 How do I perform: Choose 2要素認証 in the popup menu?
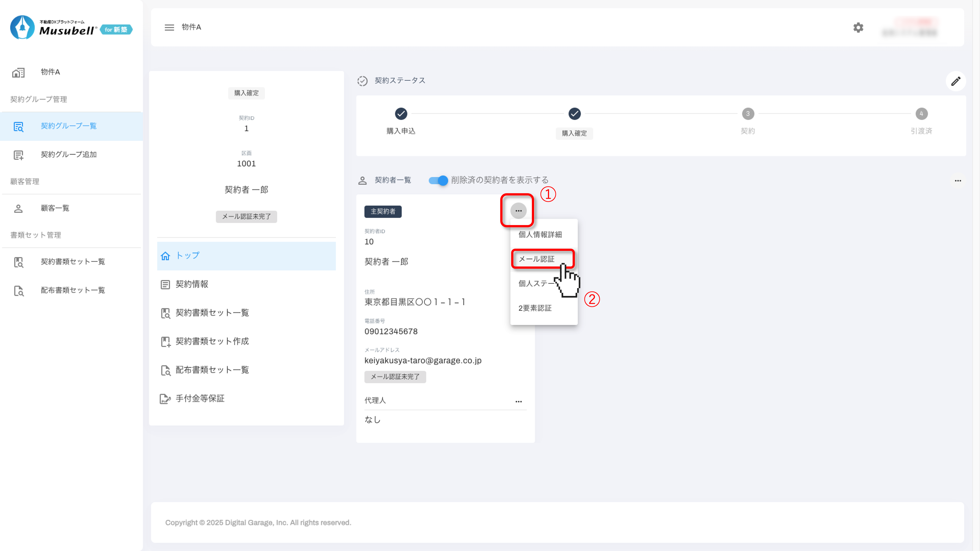click(x=535, y=308)
